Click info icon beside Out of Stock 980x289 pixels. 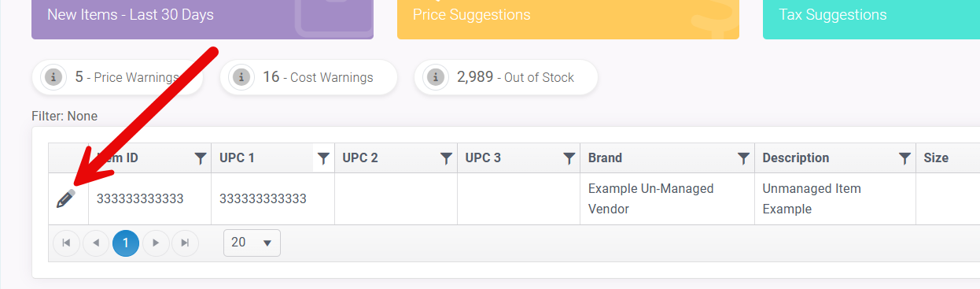tap(436, 77)
